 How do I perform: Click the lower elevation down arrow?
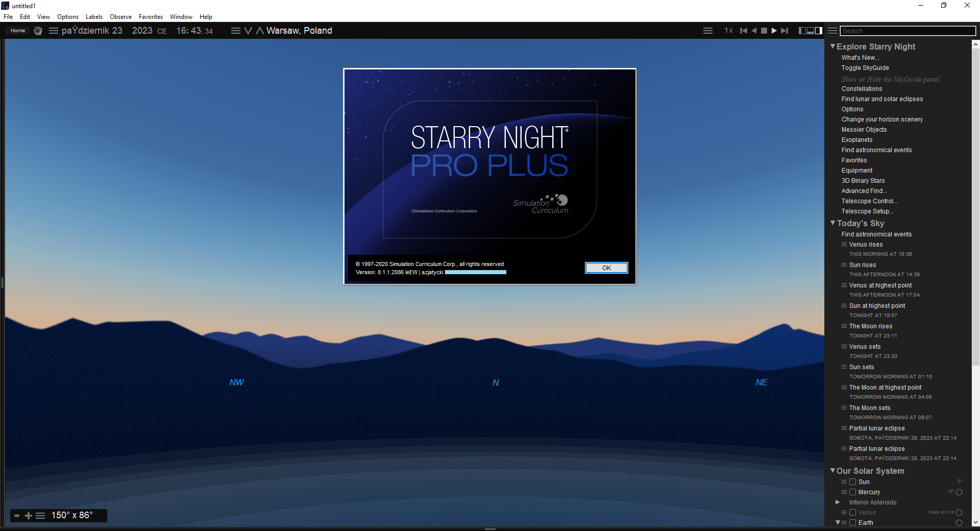point(249,31)
